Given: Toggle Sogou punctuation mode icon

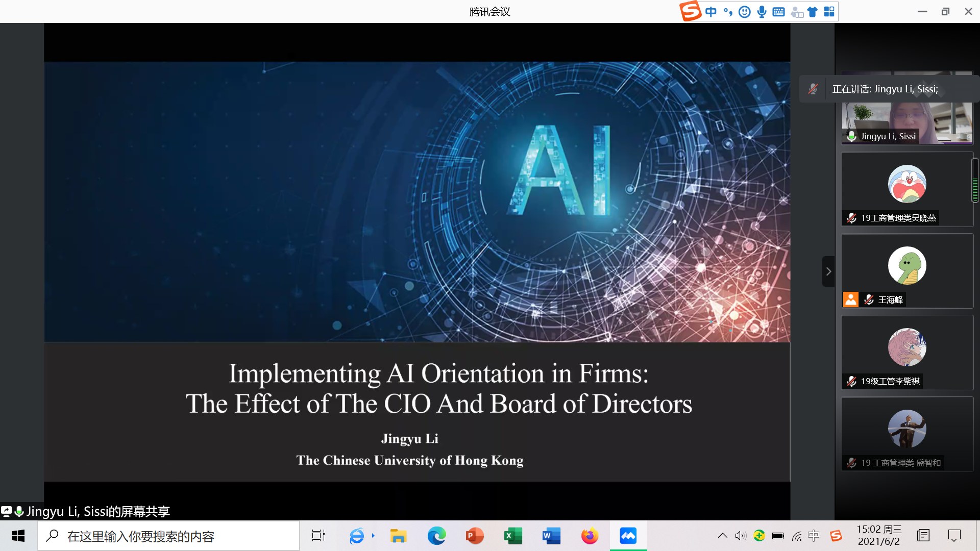Looking at the screenshot, I should point(728,12).
